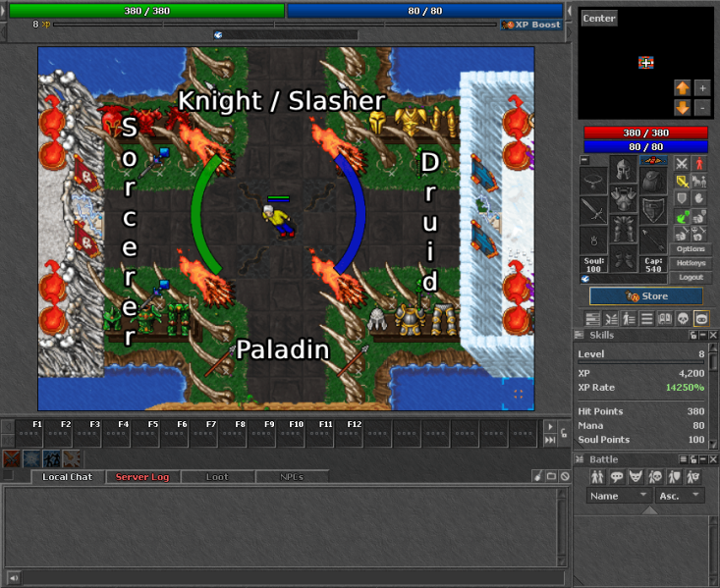
Task: Open the highlighted mask widget icon
Action: tap(701, 319)
